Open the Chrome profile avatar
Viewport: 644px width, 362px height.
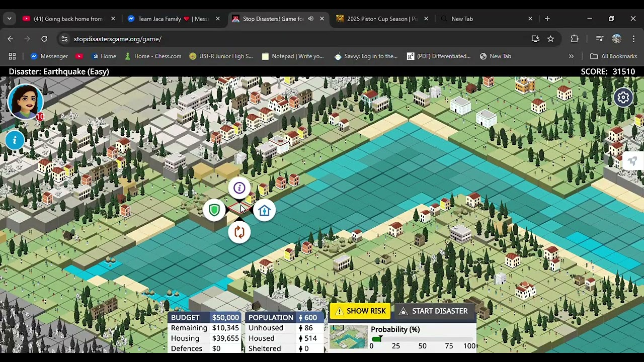click(x=617, y=39)
